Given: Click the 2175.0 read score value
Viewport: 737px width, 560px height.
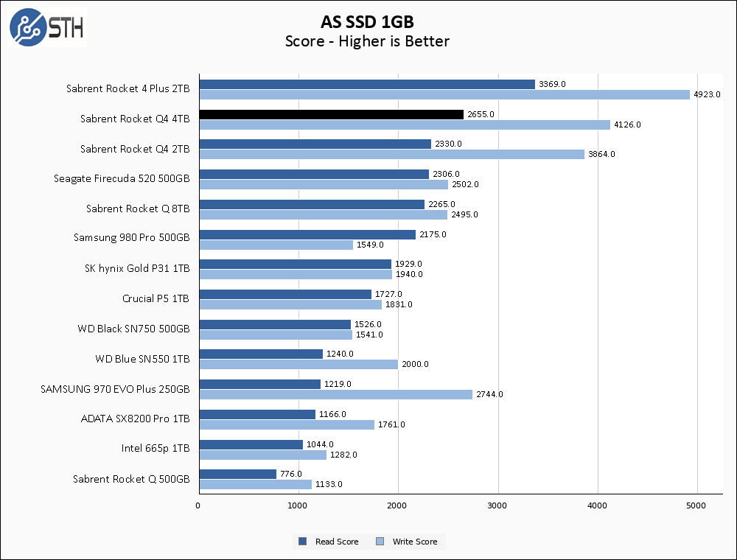Looking at the screenshot, I should pyautogui.click(x=433, y=234).
